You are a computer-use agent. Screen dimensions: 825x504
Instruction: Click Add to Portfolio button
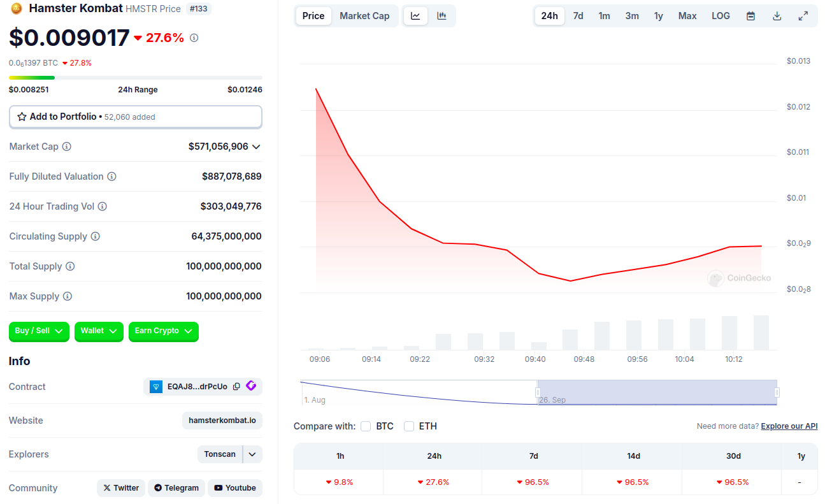(x=135, y=117)
